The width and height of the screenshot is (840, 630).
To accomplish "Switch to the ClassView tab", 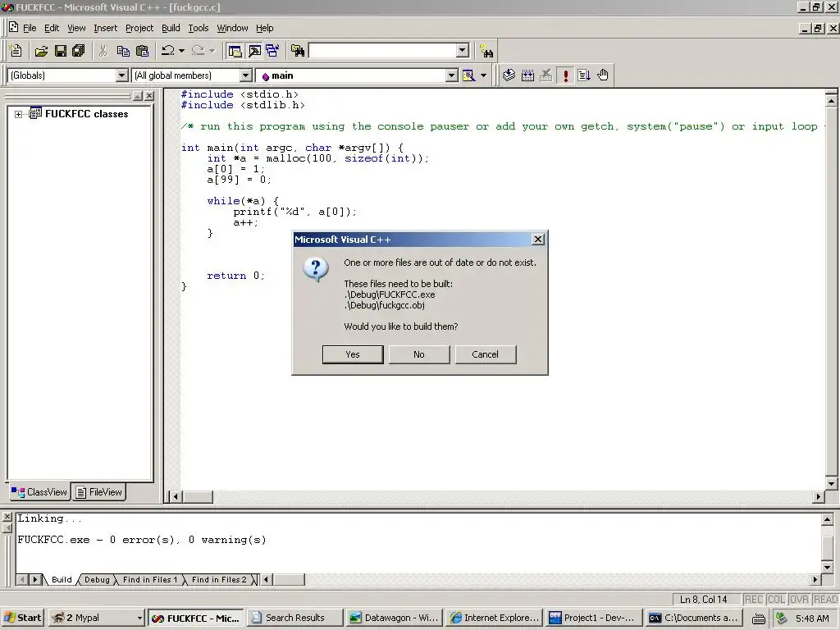I will 39,492.
